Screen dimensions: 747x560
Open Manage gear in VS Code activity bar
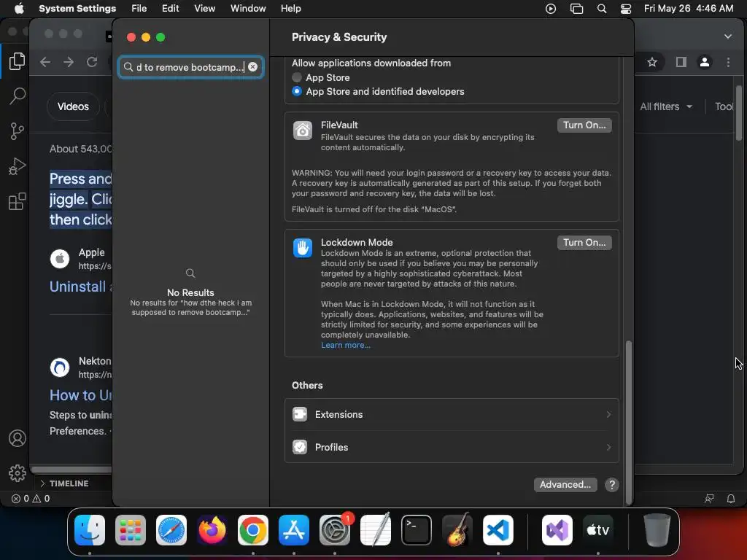18,472
